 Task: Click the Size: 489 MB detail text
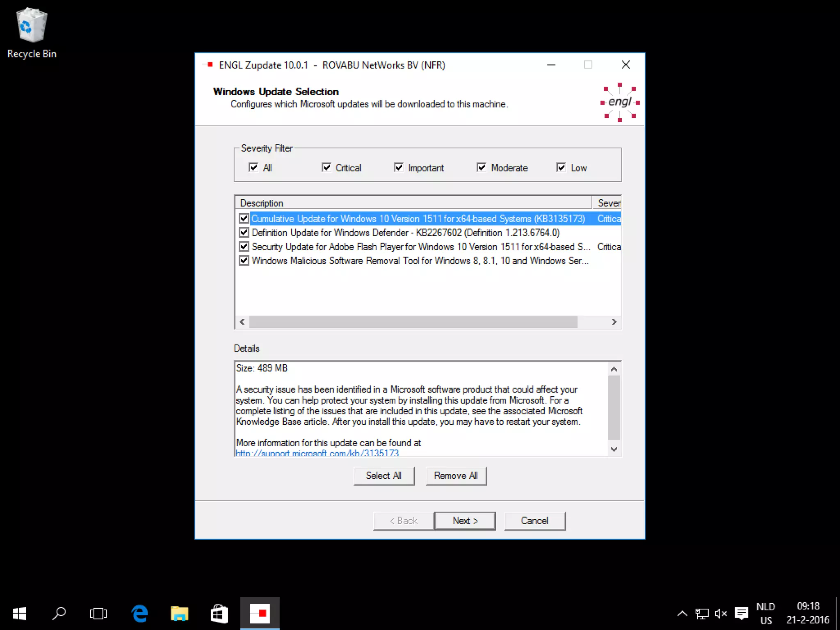pos(262,368)
